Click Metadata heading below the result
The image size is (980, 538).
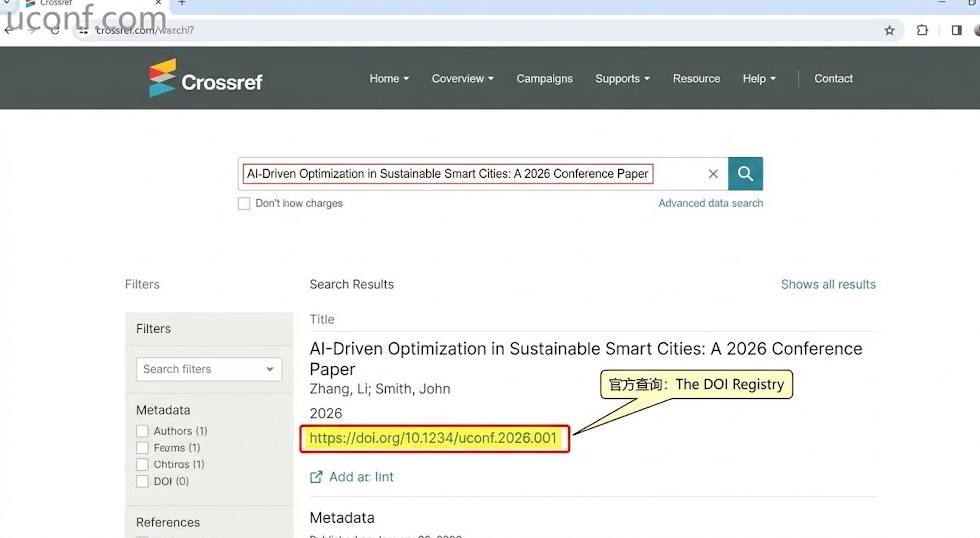(342, 517)
